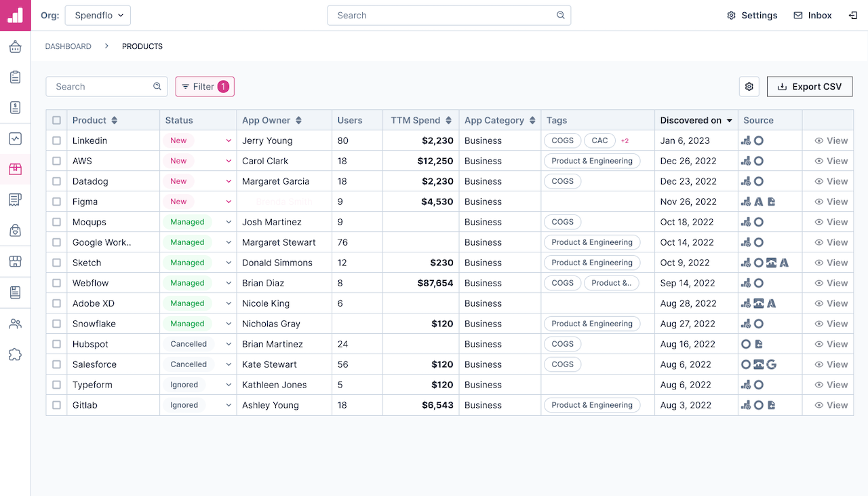Open the lock bag sidebar icon

(15, 230)
